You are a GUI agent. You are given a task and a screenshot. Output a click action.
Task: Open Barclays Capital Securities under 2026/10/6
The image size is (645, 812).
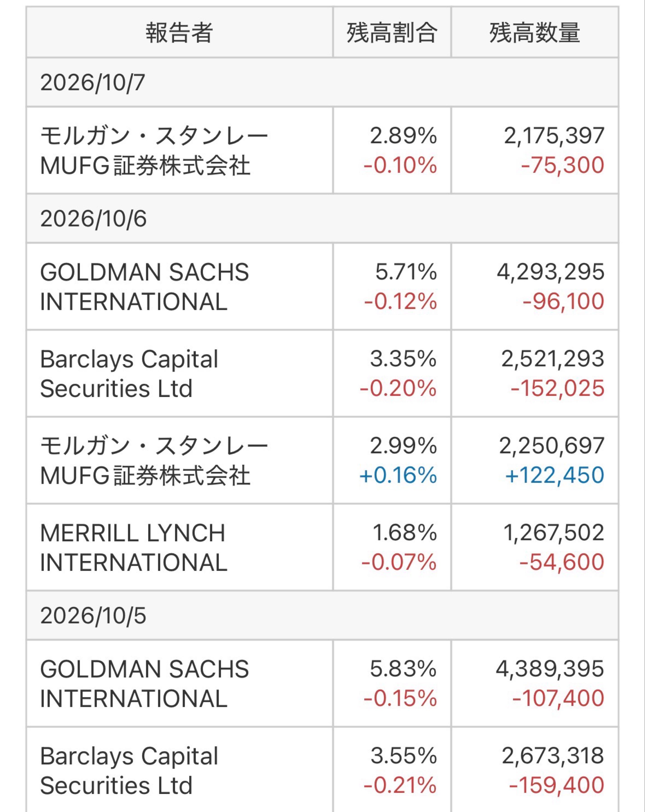click(x=179, y=374)
